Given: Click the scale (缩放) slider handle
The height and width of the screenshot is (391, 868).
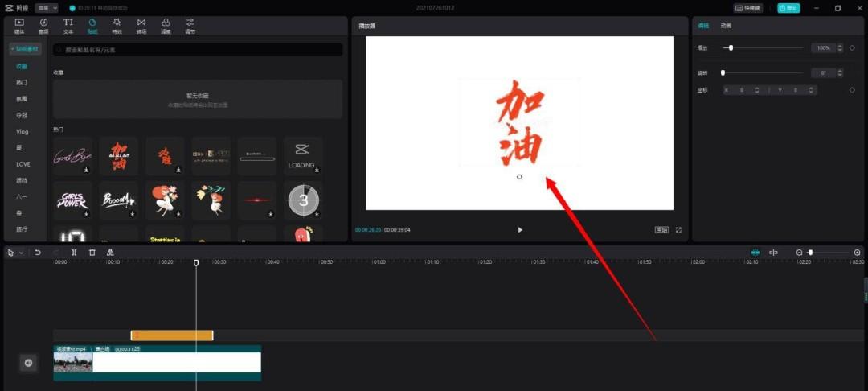Looking at the screenshot, I should 731,48.
